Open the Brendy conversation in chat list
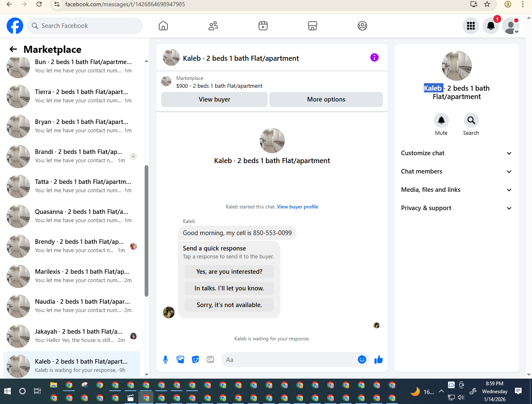 [x=71, y=246]
